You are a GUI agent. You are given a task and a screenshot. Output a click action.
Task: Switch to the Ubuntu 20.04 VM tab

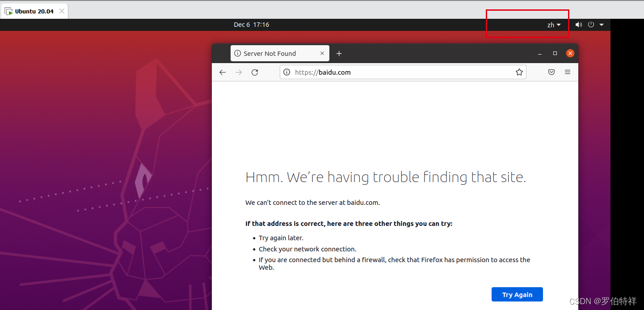[34, 11]
